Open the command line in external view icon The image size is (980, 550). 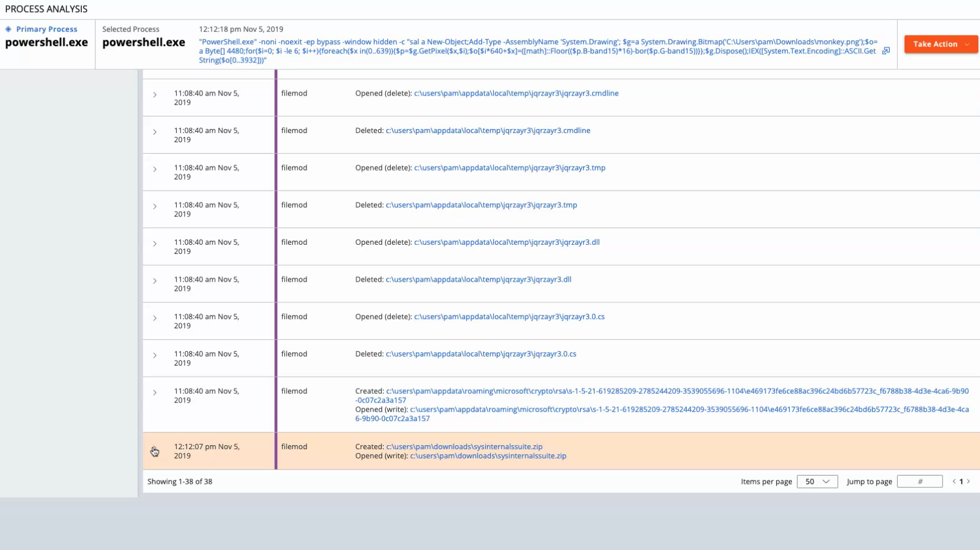tap(886, 51)
